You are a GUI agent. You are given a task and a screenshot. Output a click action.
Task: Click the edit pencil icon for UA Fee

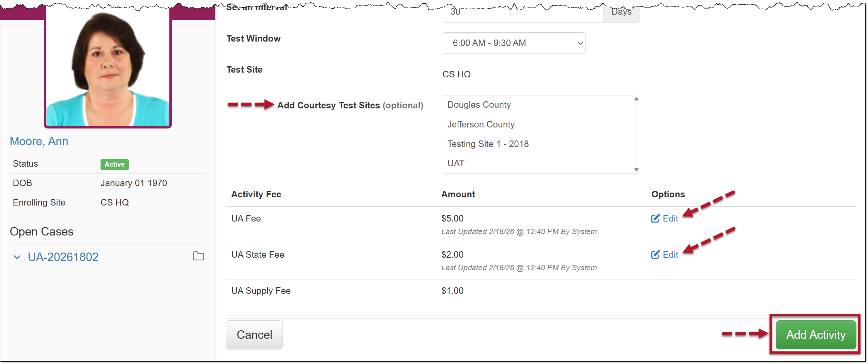655,218
